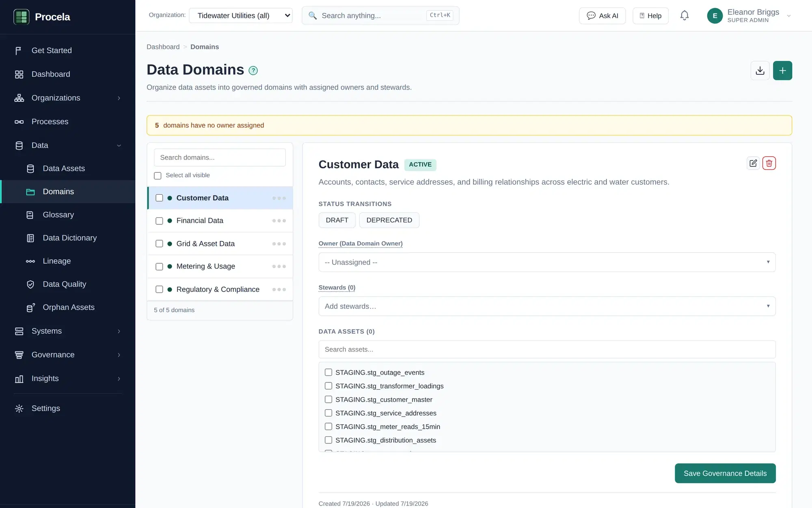
Task: Select Metering & Usage domain row
Action: point(220,267)
